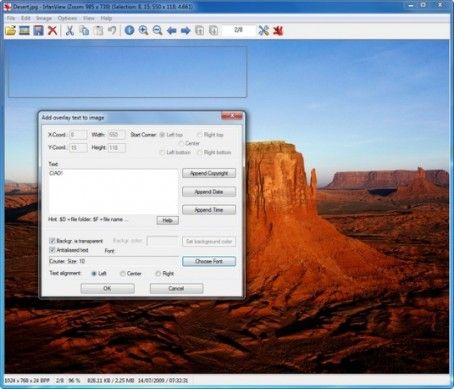Viewport: 454px width, 389px height.
Task: Save image with the floppy disk icon
Action: click(38, 30)
